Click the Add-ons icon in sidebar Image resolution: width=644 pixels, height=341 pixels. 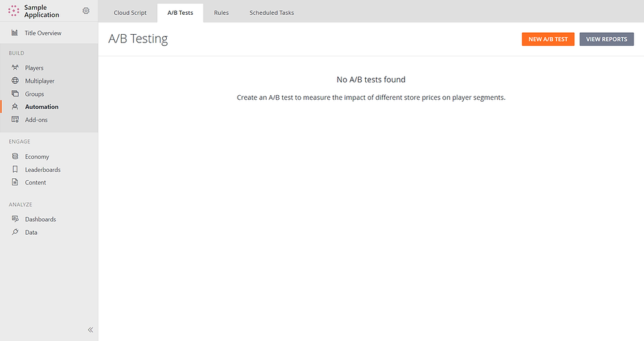(x=15, y=120)
